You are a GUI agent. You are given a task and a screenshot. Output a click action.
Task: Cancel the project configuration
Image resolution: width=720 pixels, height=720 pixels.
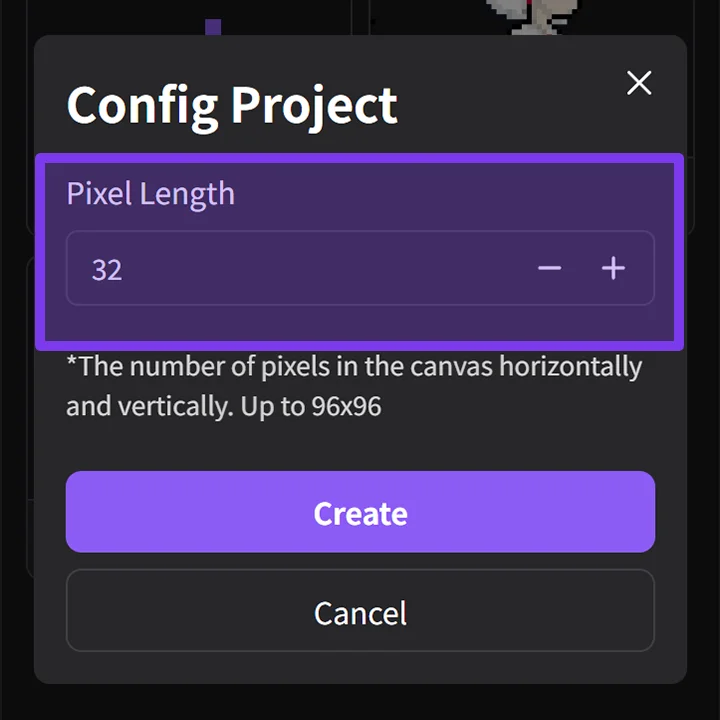(360, 610)
